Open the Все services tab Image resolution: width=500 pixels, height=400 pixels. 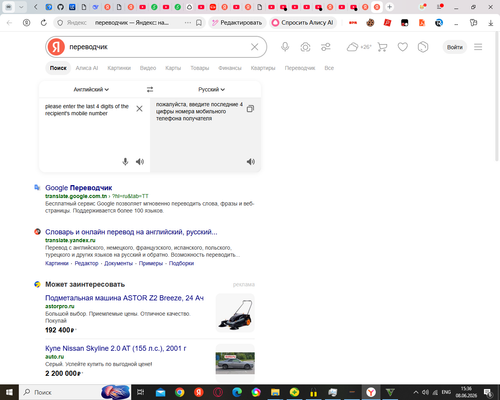[329, 68]
